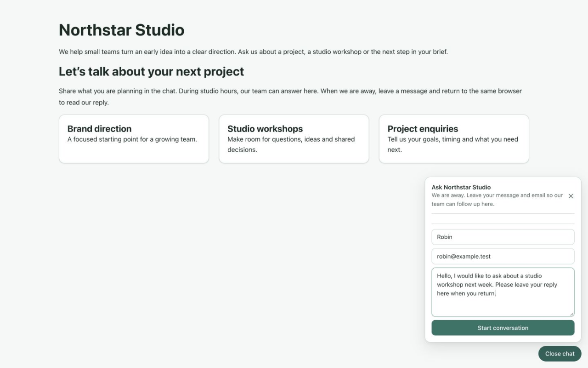Screen dimensions: 588x368
Task: Close the chat panel with the X icon
Action: [x=571, y=196]
